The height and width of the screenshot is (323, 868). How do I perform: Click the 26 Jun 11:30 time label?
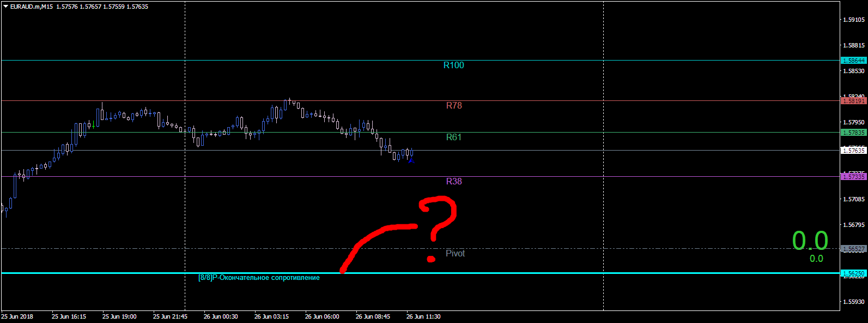[423, 316]
